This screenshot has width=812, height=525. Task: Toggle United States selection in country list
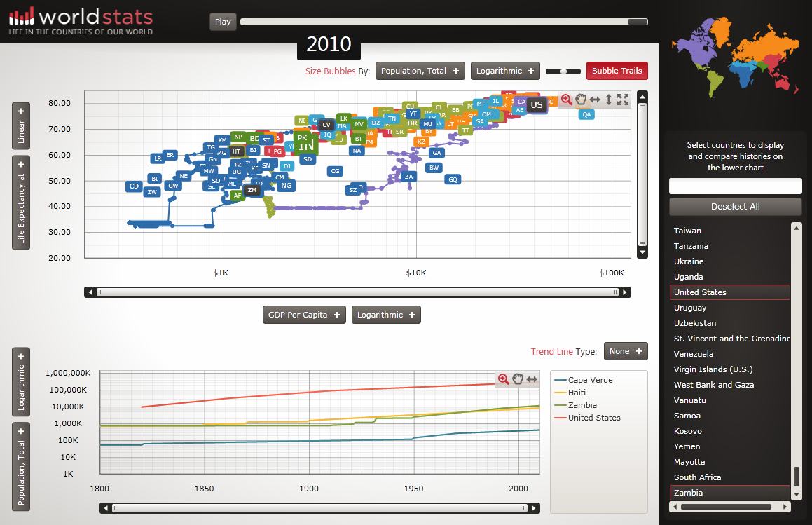729,292
